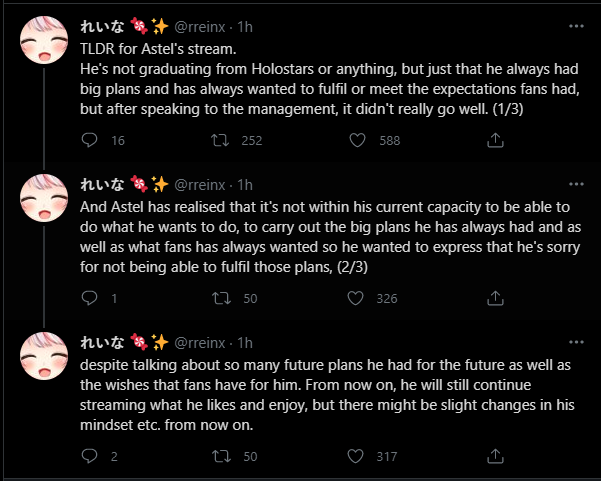Screen dimensions: 601x481
Task: Open more options on the third tweet
Action: (x=576, y=342)
